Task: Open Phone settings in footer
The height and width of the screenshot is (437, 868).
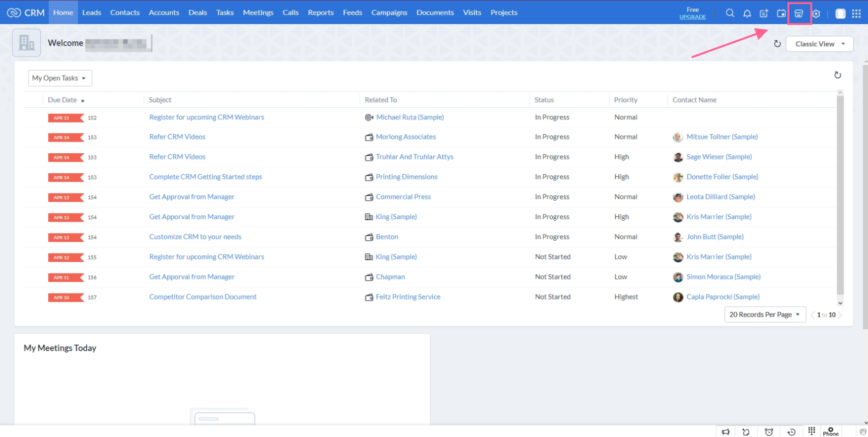Action: point(831,431)
